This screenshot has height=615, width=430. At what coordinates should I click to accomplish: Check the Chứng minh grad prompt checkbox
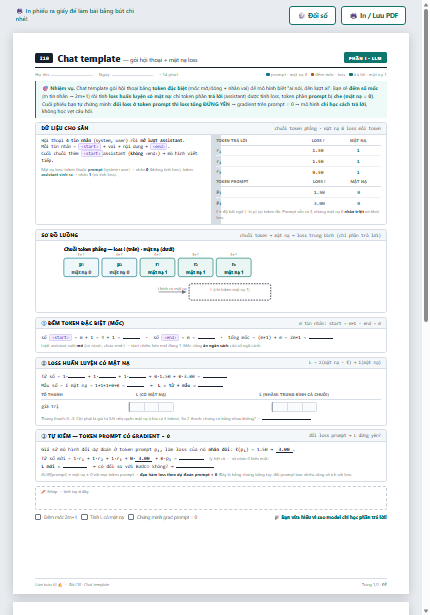(x=131, y=517)
